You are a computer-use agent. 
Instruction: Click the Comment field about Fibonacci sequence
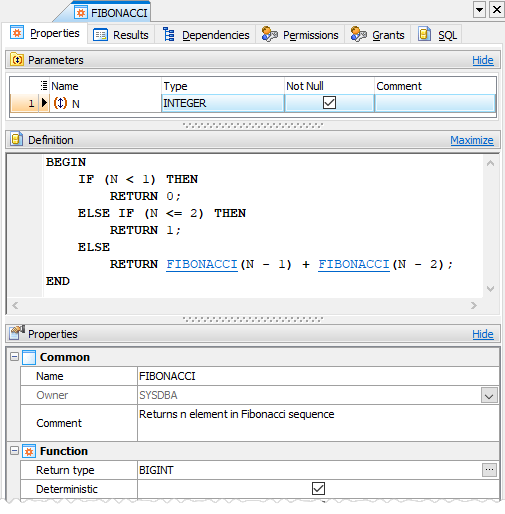click(x=318, y=423)
